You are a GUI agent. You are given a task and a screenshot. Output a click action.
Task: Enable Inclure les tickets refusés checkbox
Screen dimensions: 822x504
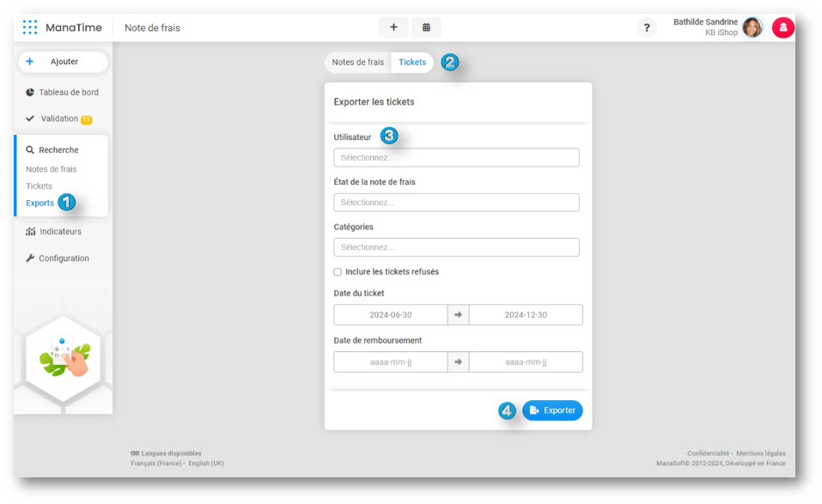[x=338, y=272]
